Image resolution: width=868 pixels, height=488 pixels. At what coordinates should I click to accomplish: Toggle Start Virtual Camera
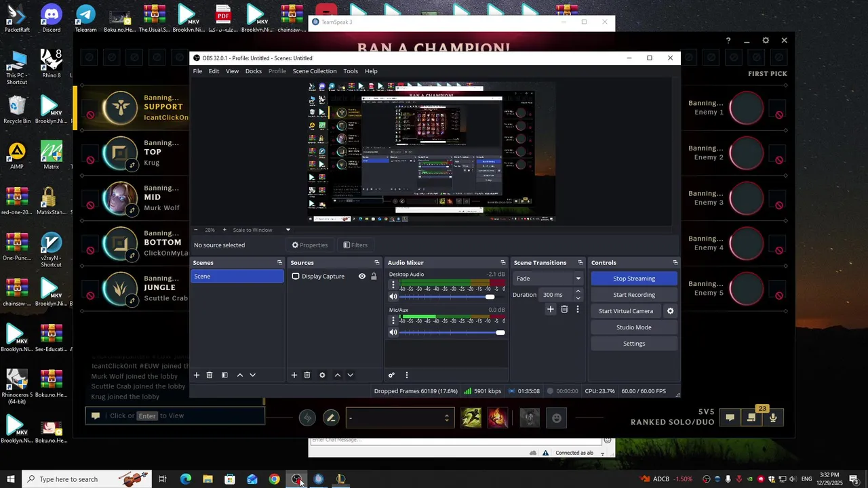click(x=626, y=311)
